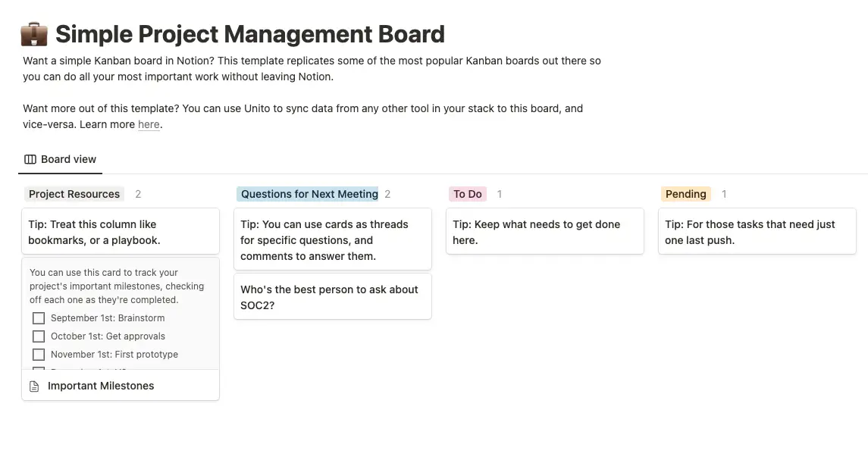Click the briefcase page icon

[34, 34]
